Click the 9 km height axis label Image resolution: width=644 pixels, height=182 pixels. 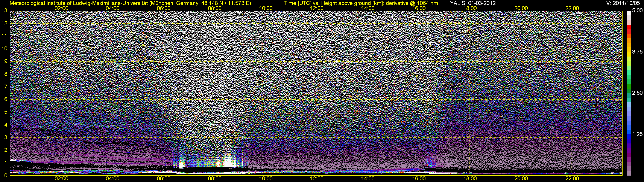tap(6, 61)
